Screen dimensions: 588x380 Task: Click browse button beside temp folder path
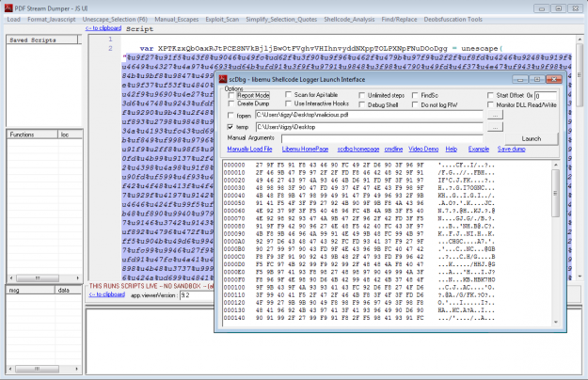(x=496, y=125)
